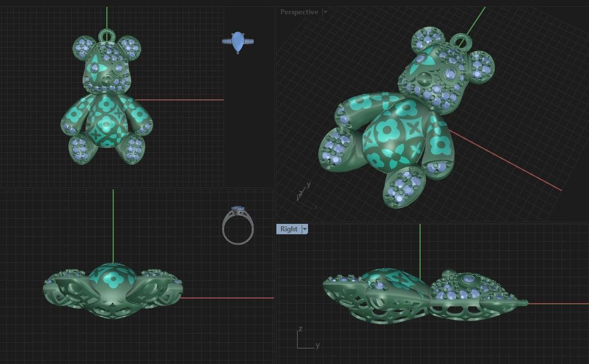589x364 pixels.
Task: Select the bear model in bottom-left viewport
Action: [x=113, y=291]
